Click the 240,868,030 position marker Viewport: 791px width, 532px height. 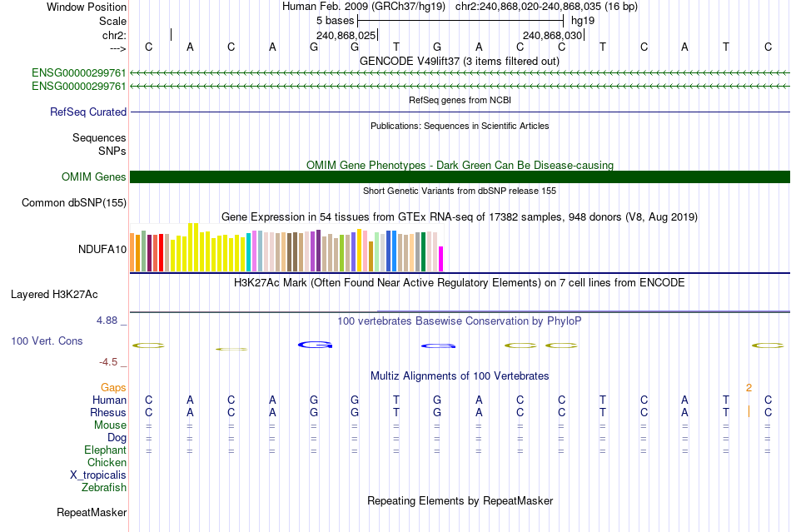tap(553, 36)
